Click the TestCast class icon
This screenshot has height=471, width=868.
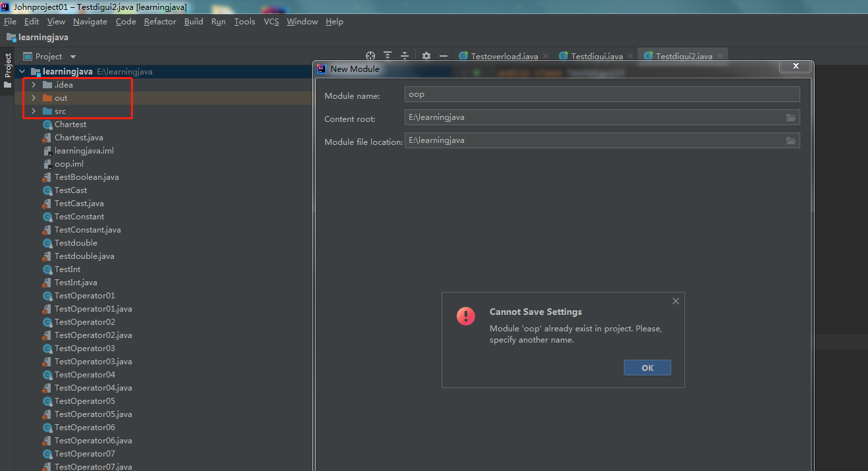point(47,190)
